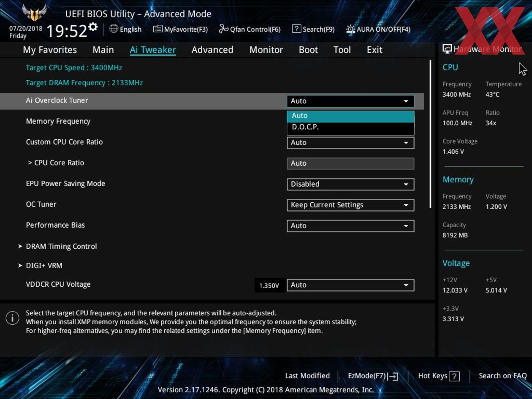The image size is (532, 399).
Task: Click the info icon in help area
Action: (x=13, y=318)
